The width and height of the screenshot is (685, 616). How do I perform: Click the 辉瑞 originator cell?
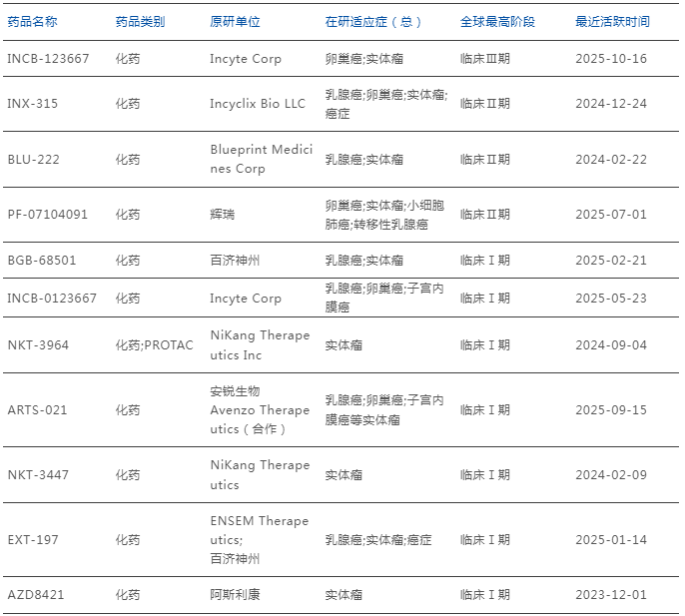point(223,215)
